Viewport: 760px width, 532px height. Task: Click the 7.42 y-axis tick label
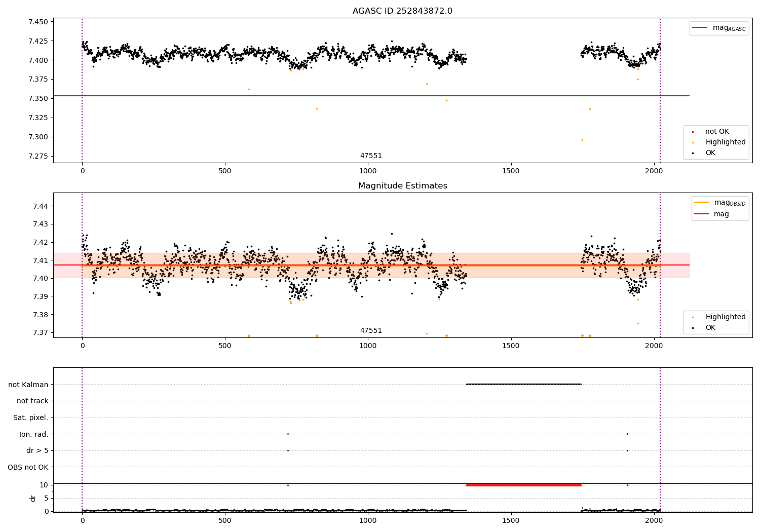click(x=40, y=243)
